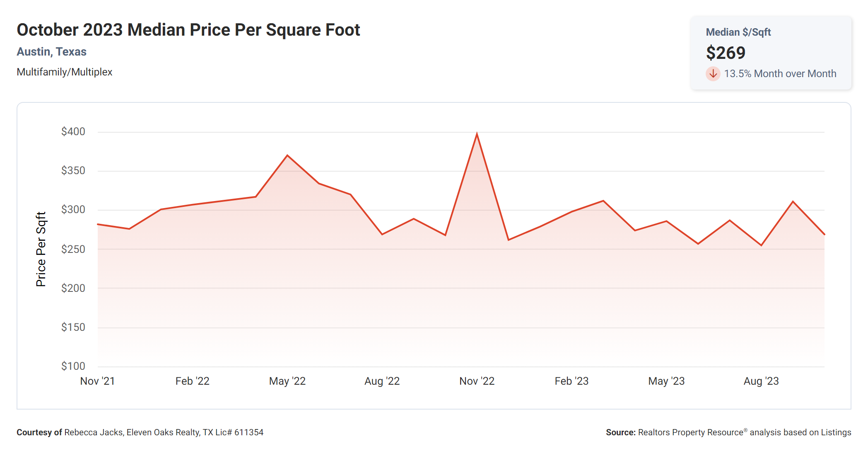
Task: Click the chart title heading
Action: [x=188, y=30]
